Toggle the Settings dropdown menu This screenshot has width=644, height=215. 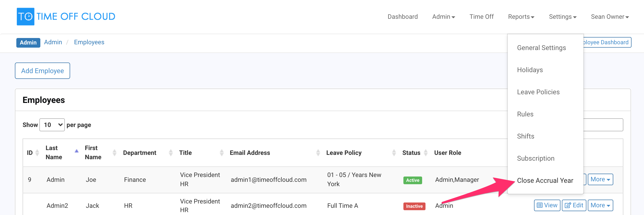pyautogui.click(x=563, y=17)
